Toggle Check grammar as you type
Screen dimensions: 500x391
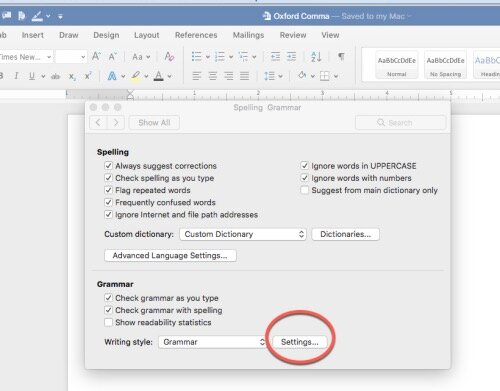(x=108, y=297)
